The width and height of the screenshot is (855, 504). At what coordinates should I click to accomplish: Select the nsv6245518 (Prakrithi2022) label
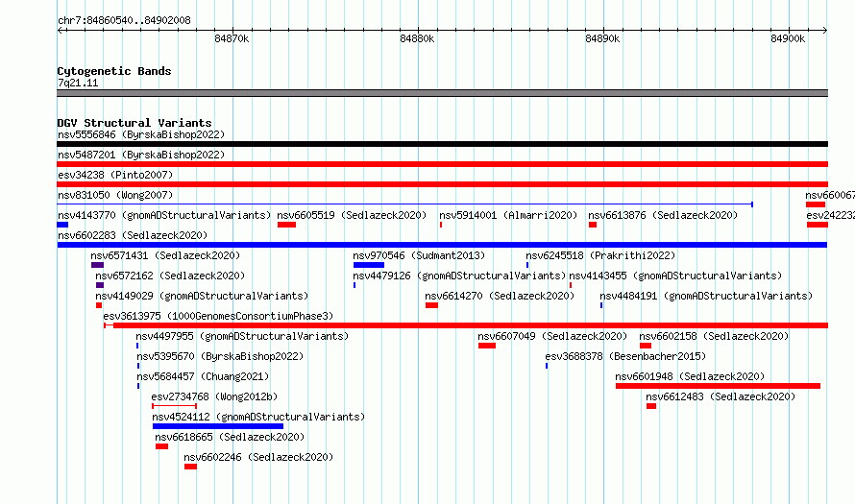coord(600,255)
